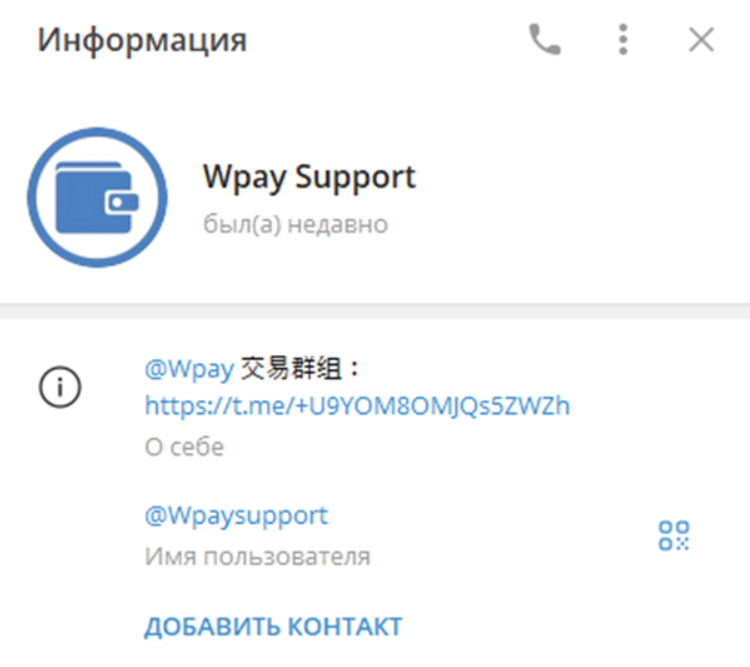Click the был(а) недавно status text
This screenshot has height=667, width=750.
[x=295, y=223]
